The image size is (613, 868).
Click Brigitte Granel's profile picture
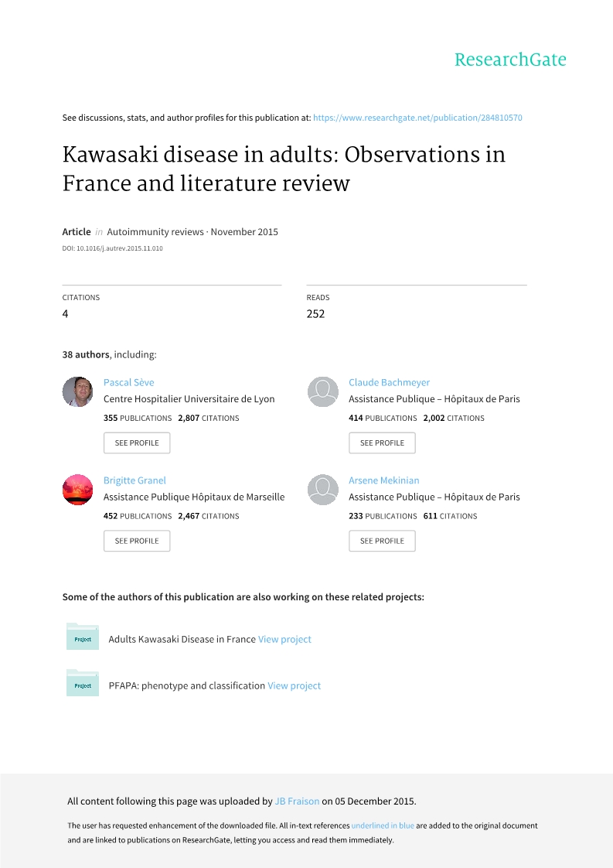coord(77,490)
